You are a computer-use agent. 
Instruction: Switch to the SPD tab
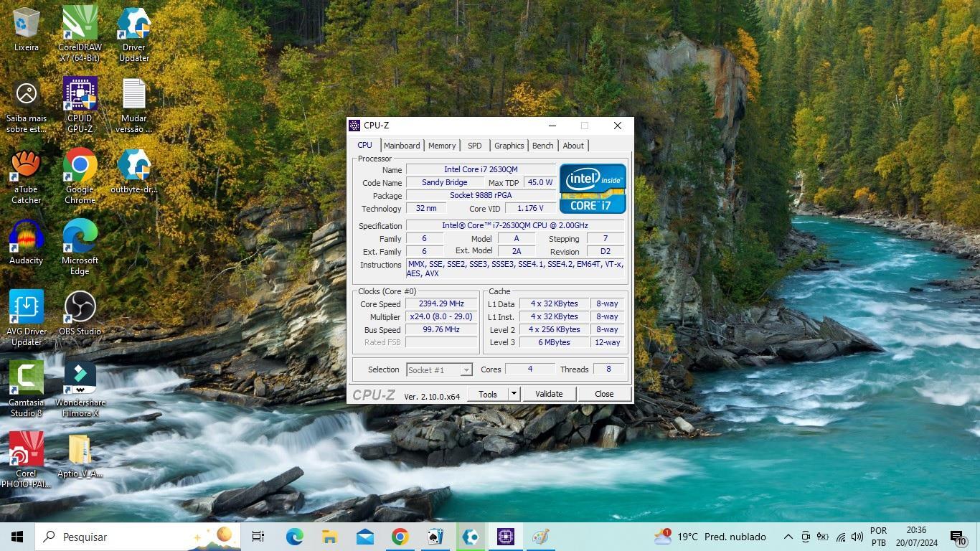[x=475, y=146]
